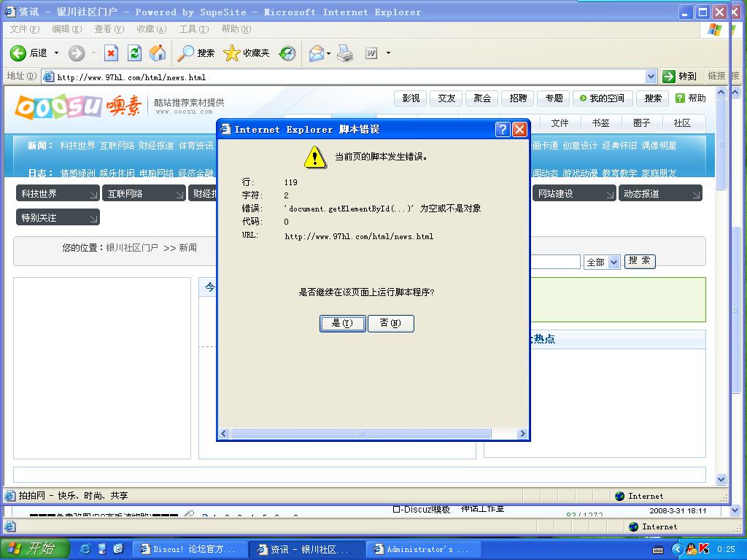Click the dialog scrollbar's left arrow

pyautogui.click(x=224, y=433)
